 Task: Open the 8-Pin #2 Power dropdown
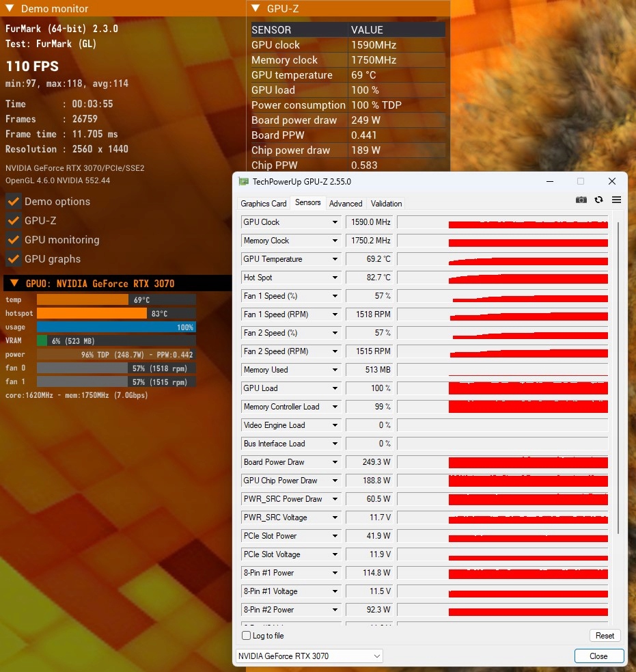[335, 609]
